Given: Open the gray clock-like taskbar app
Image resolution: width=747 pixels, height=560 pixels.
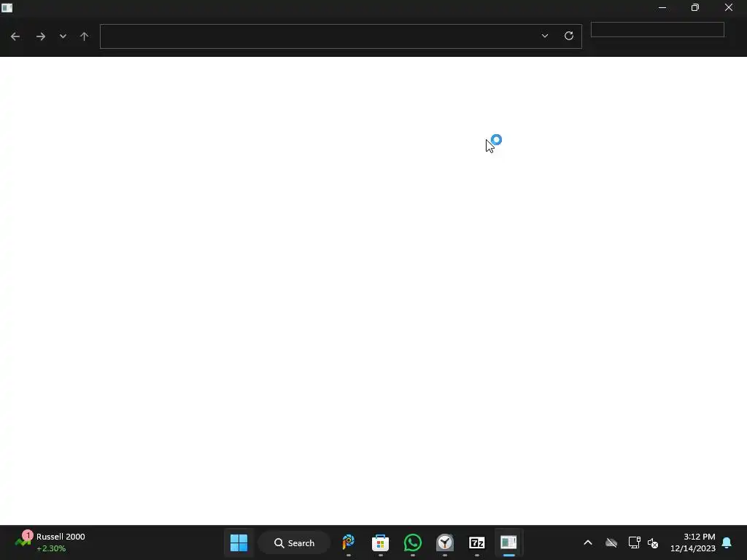Looking at the screenshot, I should [445, 542].
